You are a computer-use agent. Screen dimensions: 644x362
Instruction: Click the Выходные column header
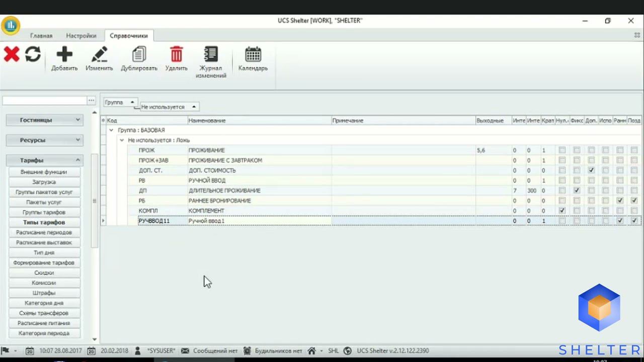[x=494, y=121]
